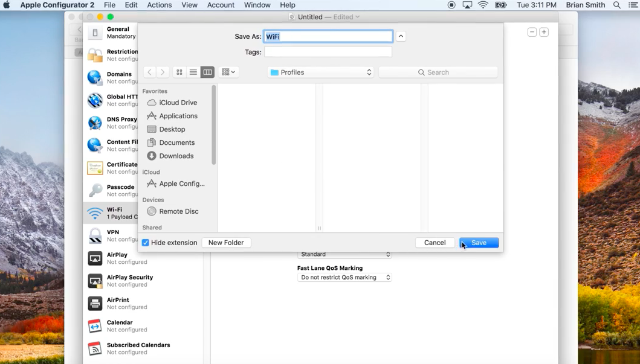Cancel the save dialog
The height and width of the screenshot is (364, 640).
435,243
